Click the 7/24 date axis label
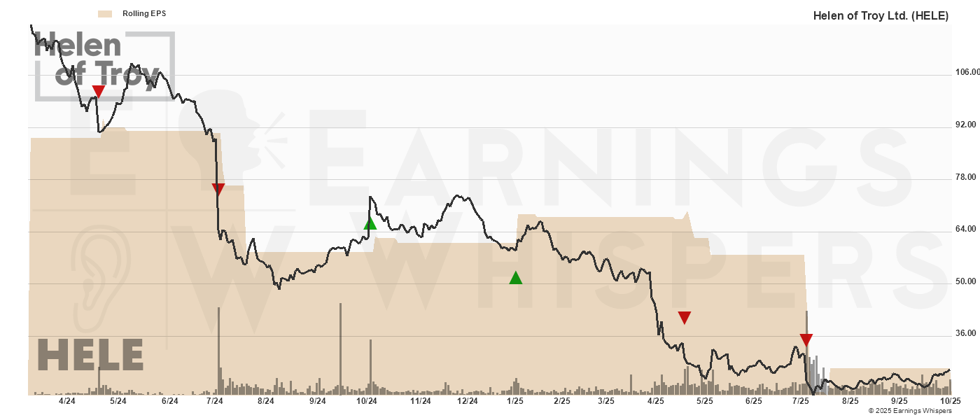This screenshot has height=420, width=980. click(215, 401)
